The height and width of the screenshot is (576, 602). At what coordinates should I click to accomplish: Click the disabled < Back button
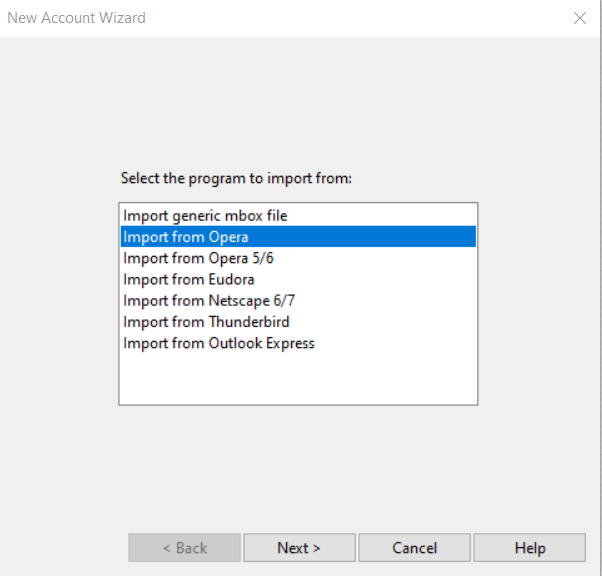point(185,548)
